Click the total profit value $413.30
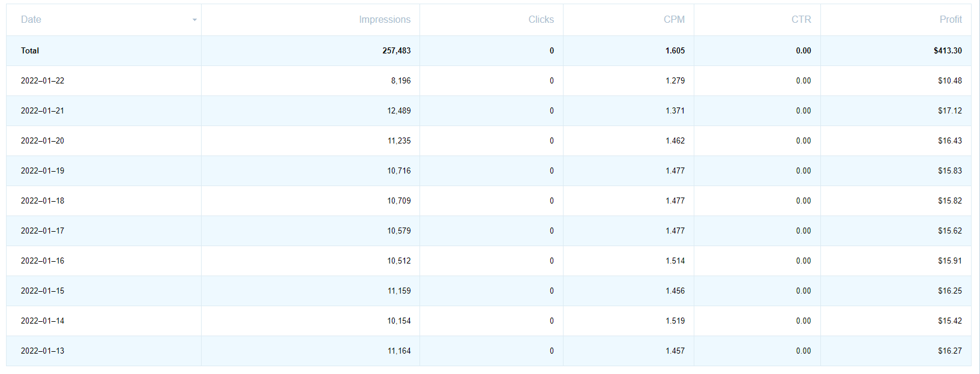Image resolution: width=980 pixels, height=374 pixels. [948, 51]
